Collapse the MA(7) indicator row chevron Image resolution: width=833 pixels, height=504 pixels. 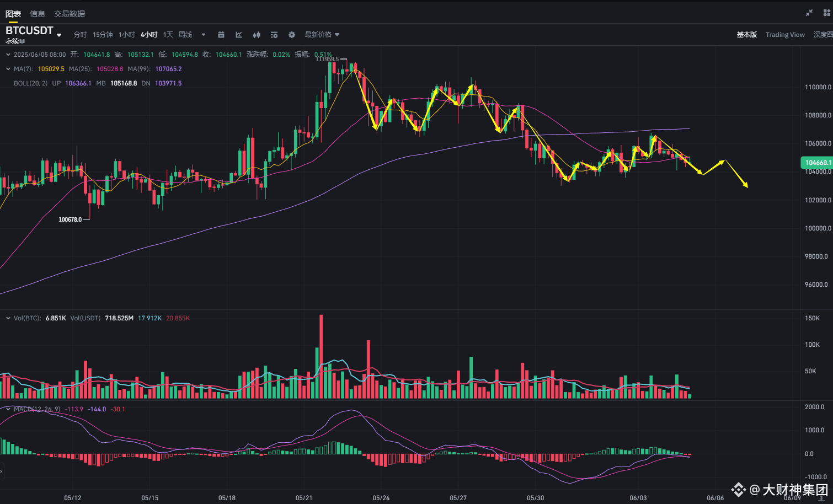pos(8,69)
